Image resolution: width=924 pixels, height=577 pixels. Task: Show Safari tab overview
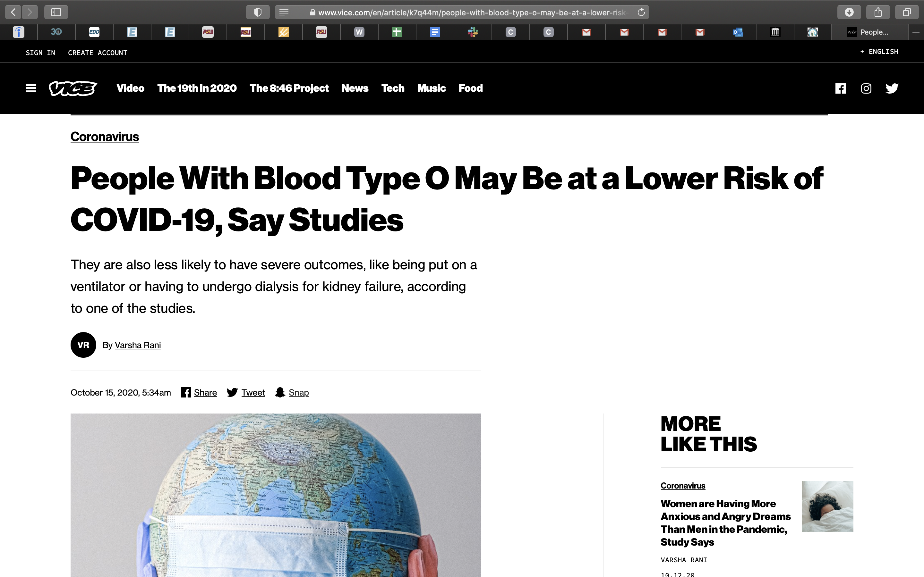(x=907, y=12)
